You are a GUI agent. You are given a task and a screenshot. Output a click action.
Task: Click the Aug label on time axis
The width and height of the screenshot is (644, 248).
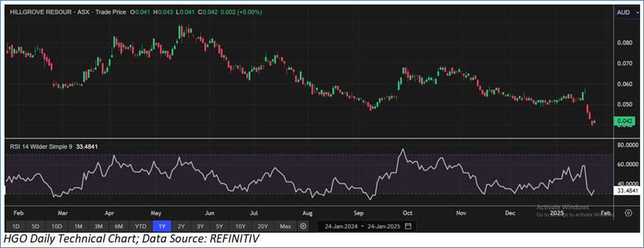pos(307,213)
